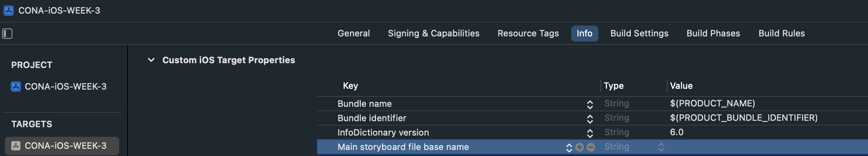Open Signing & Capabilities tab
Image resolution: width=868 pixels, height=156 pixels.
click(434, 34)
